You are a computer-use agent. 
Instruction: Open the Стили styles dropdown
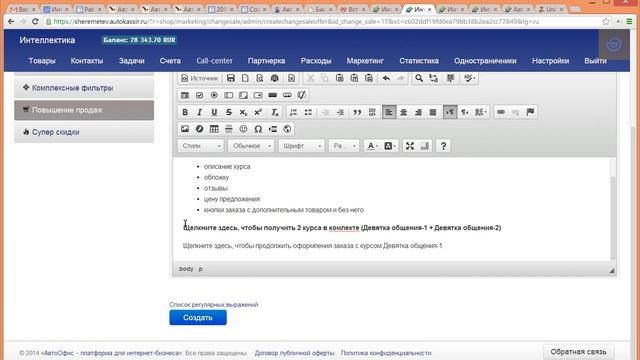point(201,146)
